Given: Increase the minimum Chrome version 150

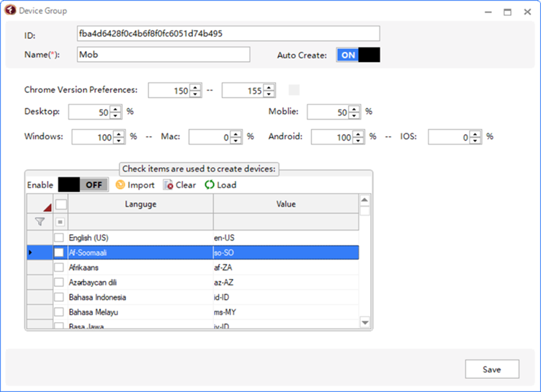Looking at the screenshot, I should pyautogui.click(x=195, y=87).
